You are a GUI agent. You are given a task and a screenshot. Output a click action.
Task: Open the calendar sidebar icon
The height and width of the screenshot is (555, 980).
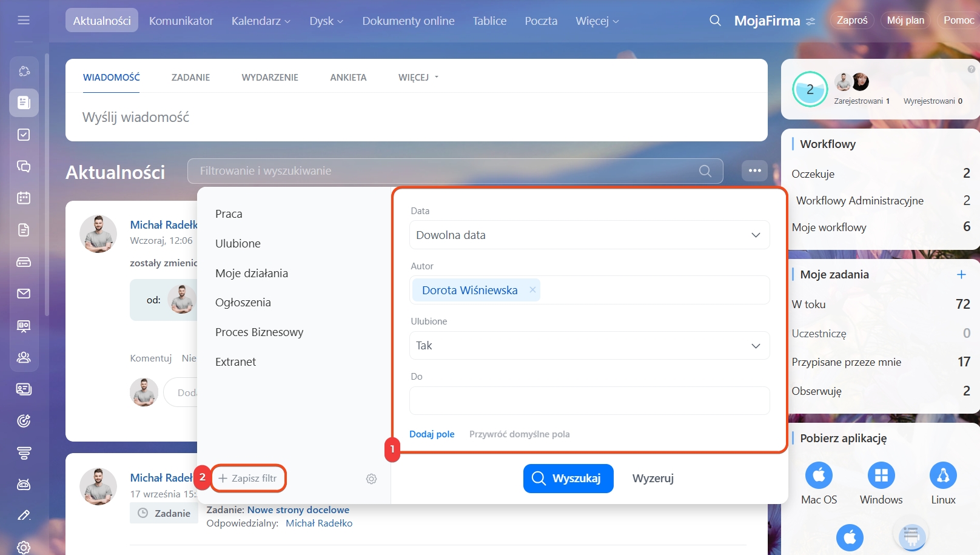24,198
